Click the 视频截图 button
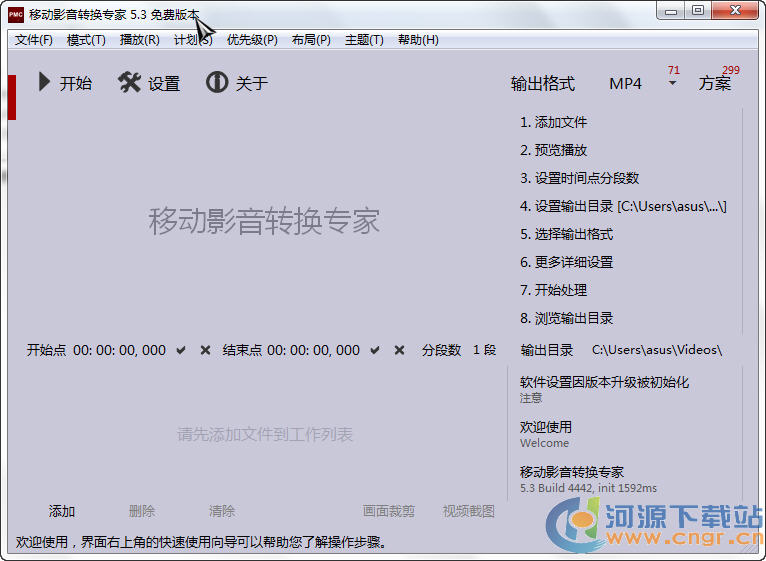 pos(468,511)
